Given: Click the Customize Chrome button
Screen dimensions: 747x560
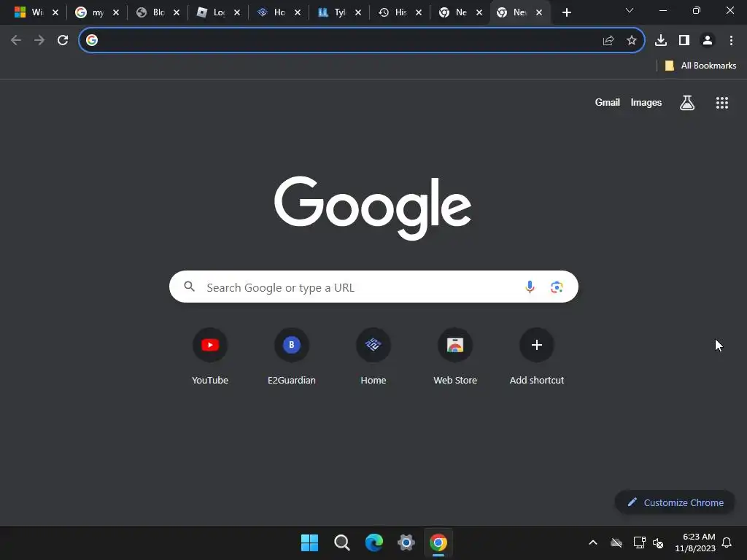Looking at the screenshot, I should [675, 502].
